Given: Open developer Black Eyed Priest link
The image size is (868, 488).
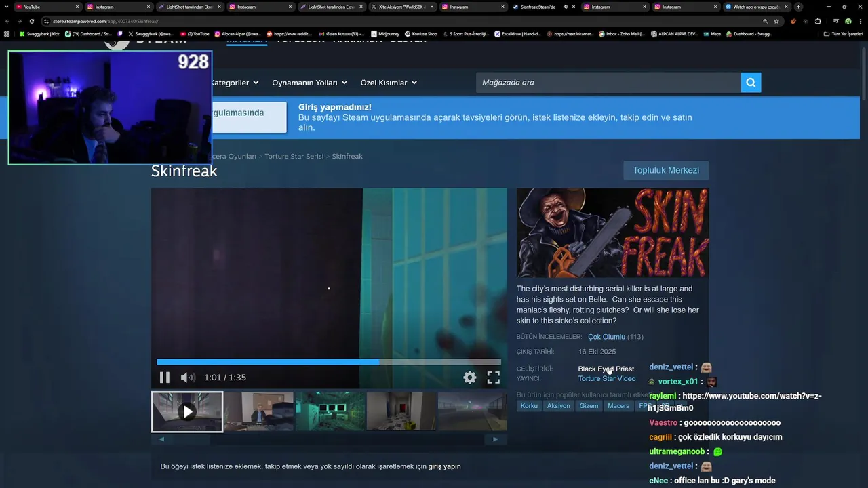Looking at the screenshot, I should click(x=606, y=369).
